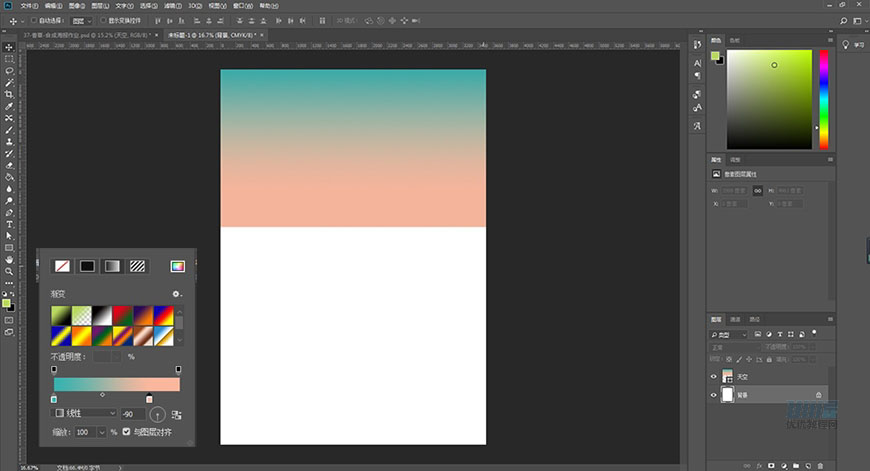Hide the 背景 layer
The height and width of the screenshot is (471, 870).
pyautogui.click(x=713, y=395)
